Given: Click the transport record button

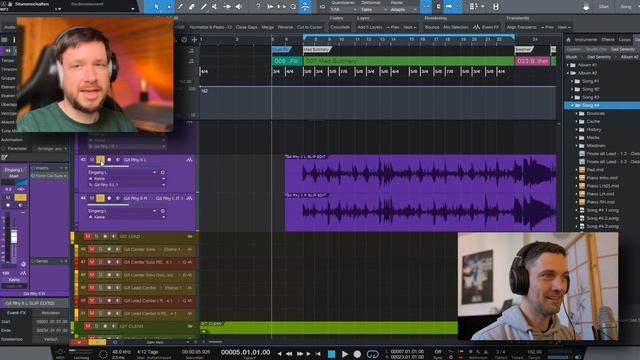Looking at the screenshot, I should (357, 354).
